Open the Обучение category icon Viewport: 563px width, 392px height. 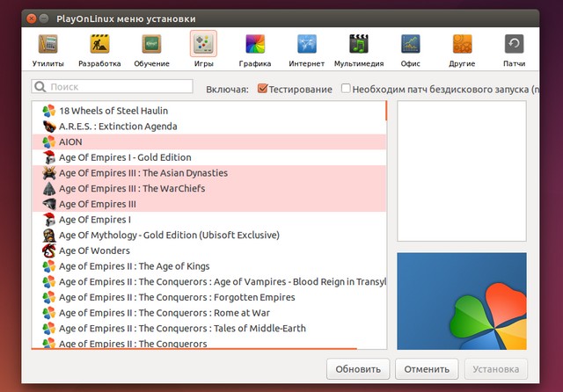(151, 44)
